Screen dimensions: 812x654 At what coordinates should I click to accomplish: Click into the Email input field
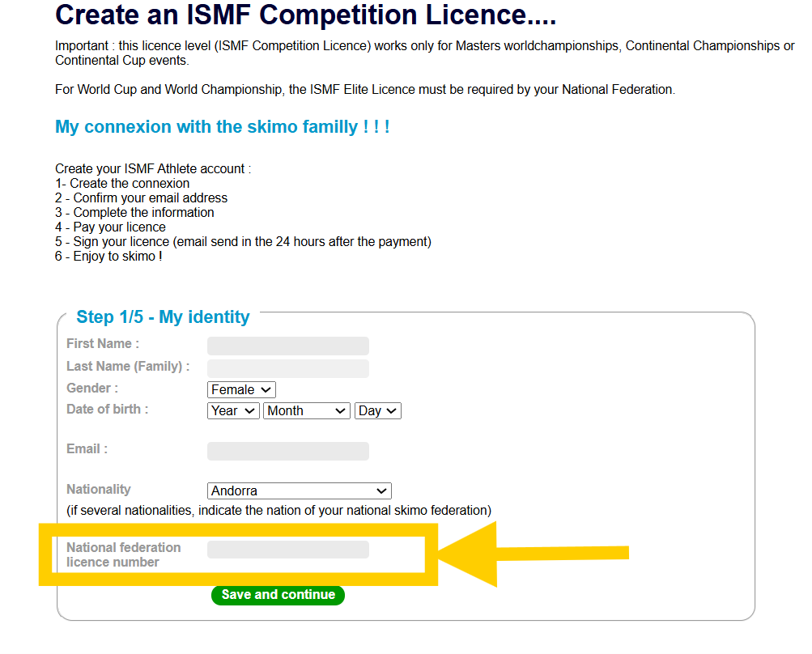click(287, 451)
